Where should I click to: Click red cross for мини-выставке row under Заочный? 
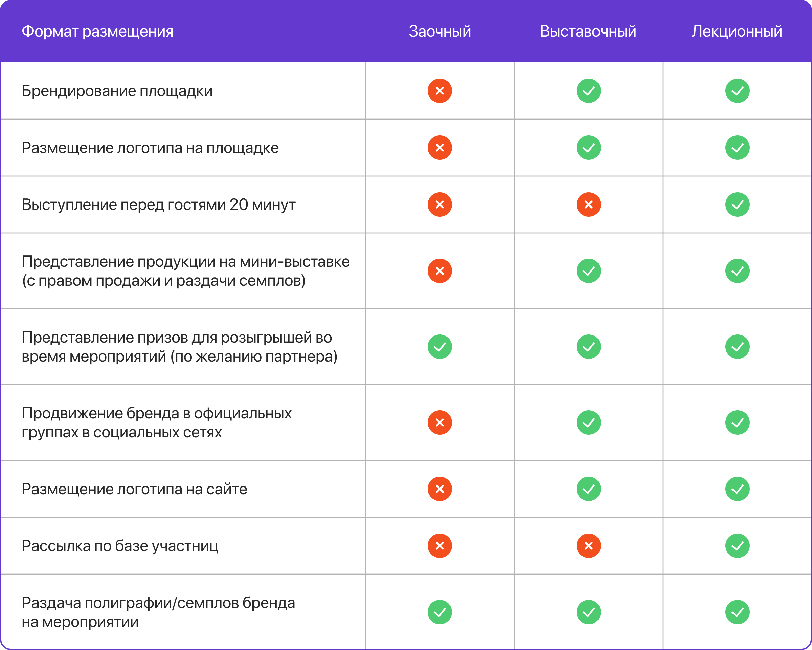click(x=439, y=271)
